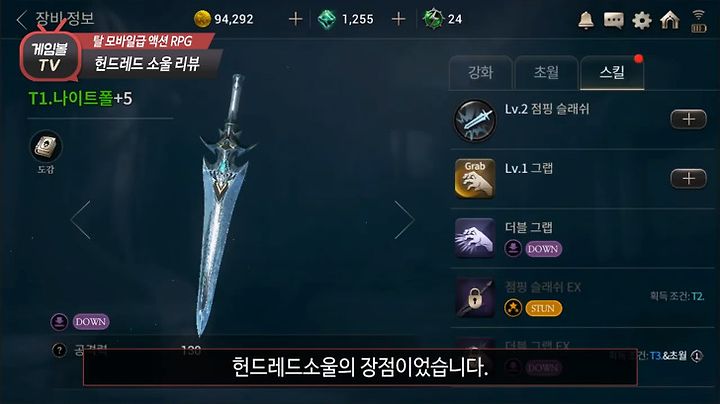Screen dimensions: 720x404
Task: Select the Grab skill icon
Action: coord(475,179)
